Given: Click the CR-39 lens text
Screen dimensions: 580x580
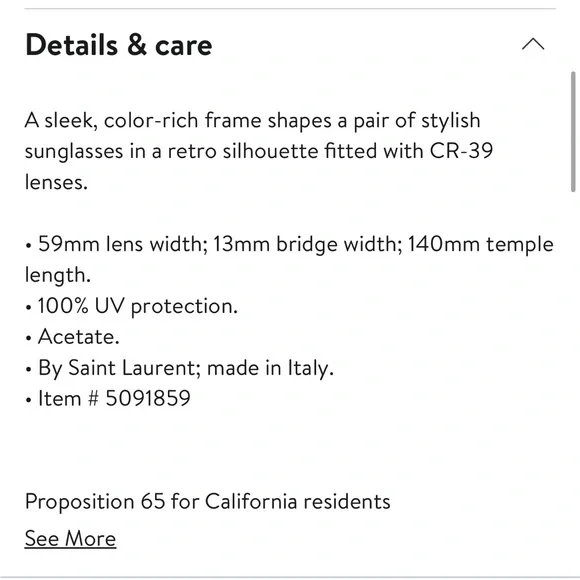Looking at the screenshot, I should pyautogui.click(x=461, y=151).
